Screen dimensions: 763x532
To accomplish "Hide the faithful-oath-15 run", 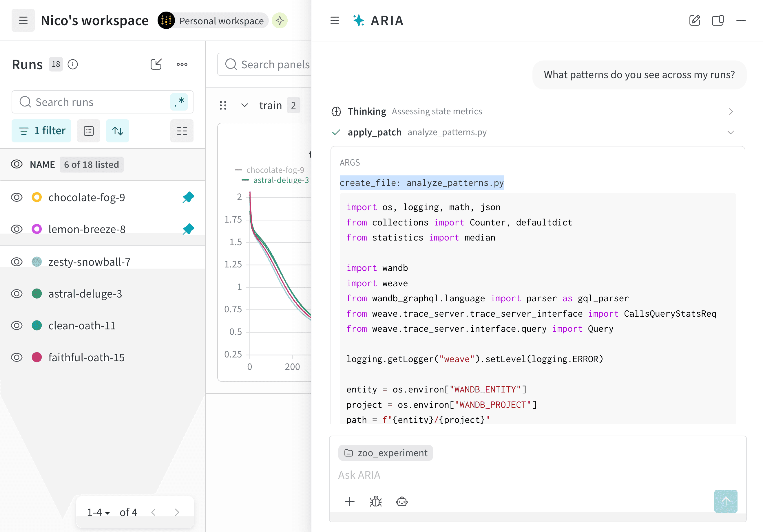I will click(x=17, y=357).
